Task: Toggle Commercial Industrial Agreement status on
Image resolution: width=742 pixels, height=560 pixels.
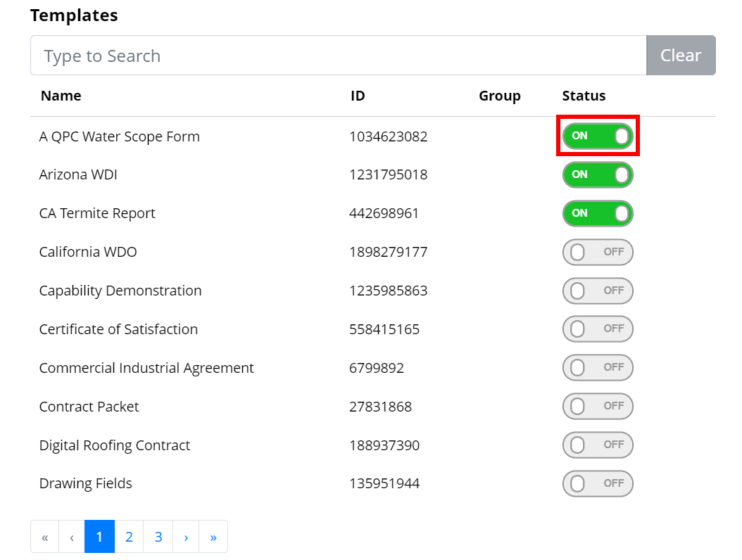Action: [598, 367]
